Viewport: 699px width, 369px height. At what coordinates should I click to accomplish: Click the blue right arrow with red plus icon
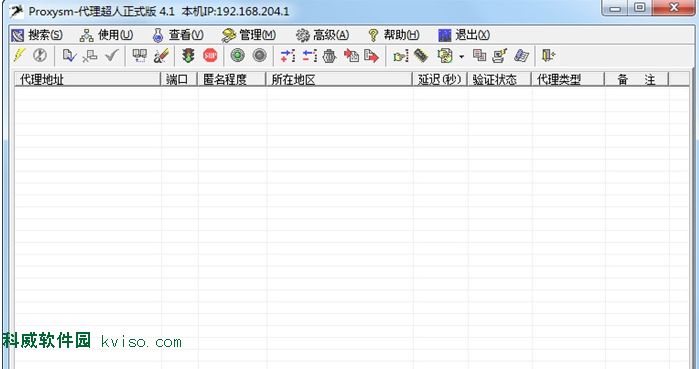[288, 56]
